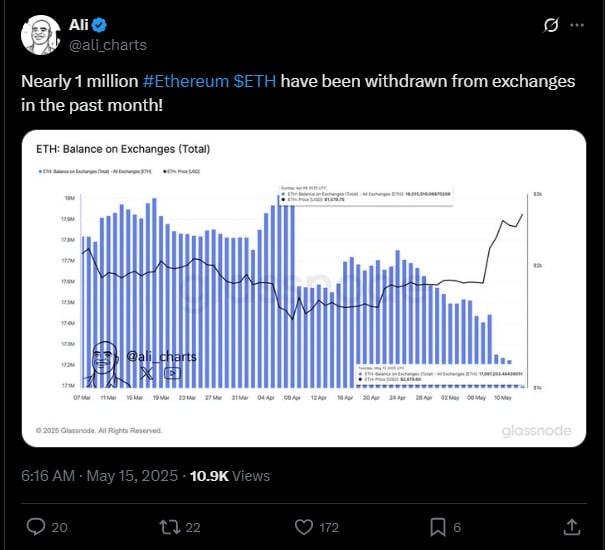Click the 6:16 AM May 15, 2025 timestamp
The image size is (605, 550).
[100, 476]
